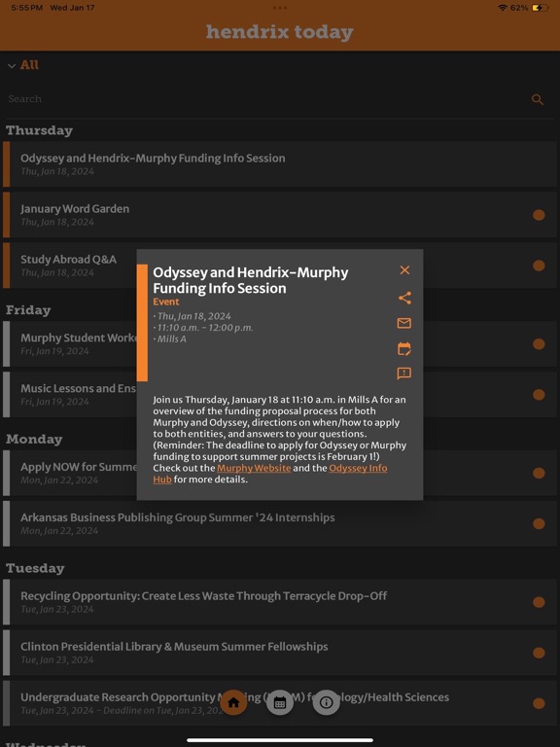Share the Funding Info Session event

[404, 298]
